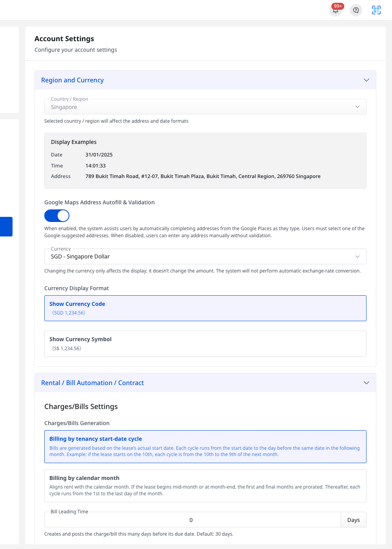Screen dimensions: 392x549
Task: Open the QR code scanner icon
Action: click(376, 10)
